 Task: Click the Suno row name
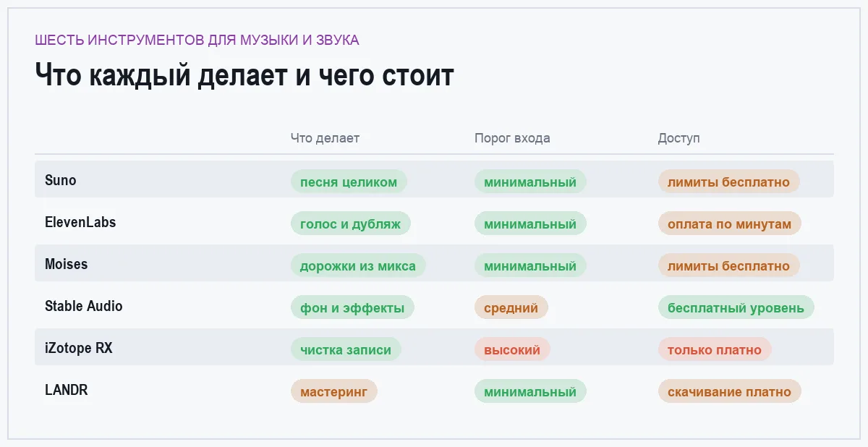tap(60, 180)
